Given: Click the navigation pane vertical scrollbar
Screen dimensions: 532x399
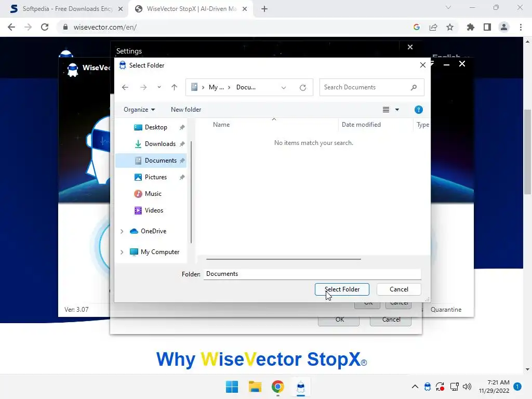Looking at the screenshot, I should point(191,192).
